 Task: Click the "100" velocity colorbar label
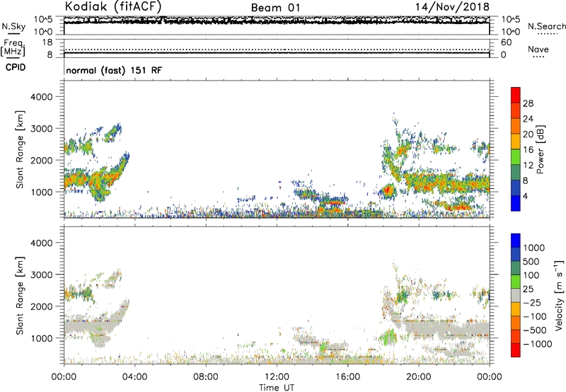(x=531, y=275)
